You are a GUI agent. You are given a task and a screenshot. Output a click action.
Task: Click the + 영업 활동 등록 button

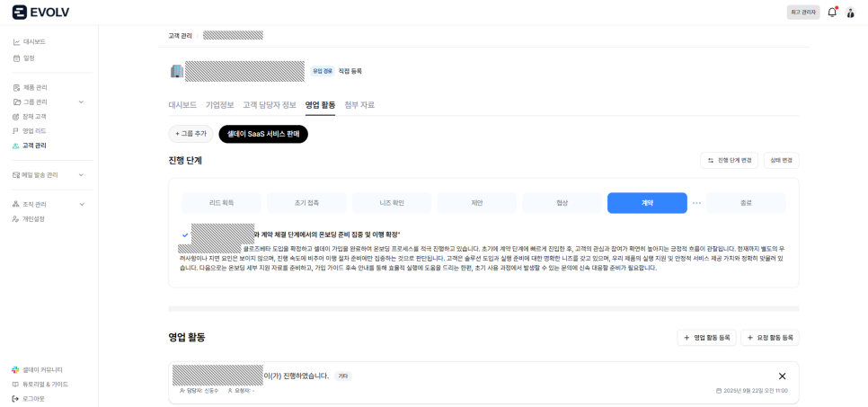706,337
